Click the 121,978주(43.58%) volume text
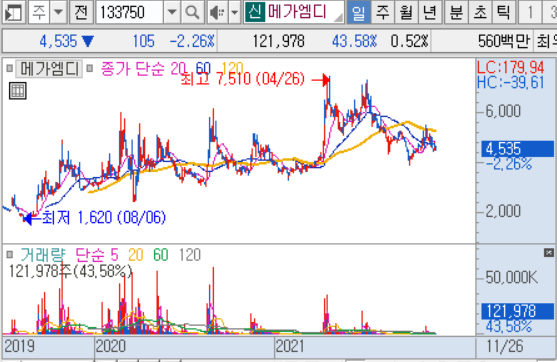This screenshot has width=557, height=362. click(71, 271)
